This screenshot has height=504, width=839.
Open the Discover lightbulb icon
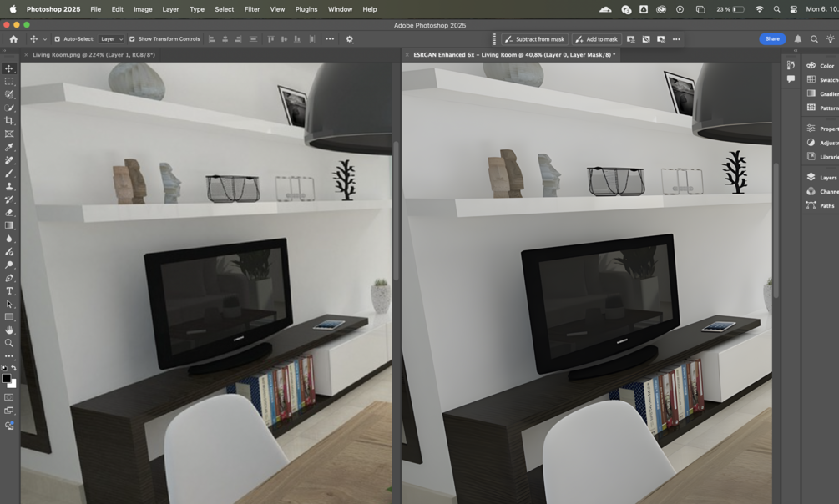pos(830,39)
